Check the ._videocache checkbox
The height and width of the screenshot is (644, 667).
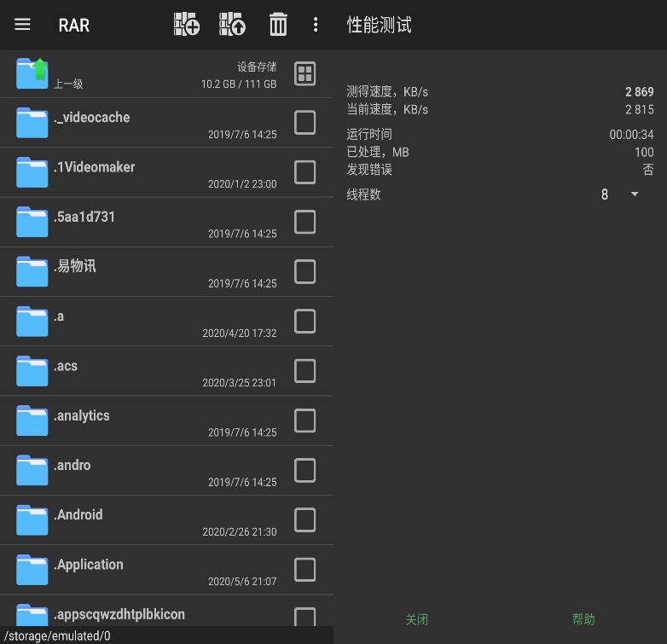(305, 123)
